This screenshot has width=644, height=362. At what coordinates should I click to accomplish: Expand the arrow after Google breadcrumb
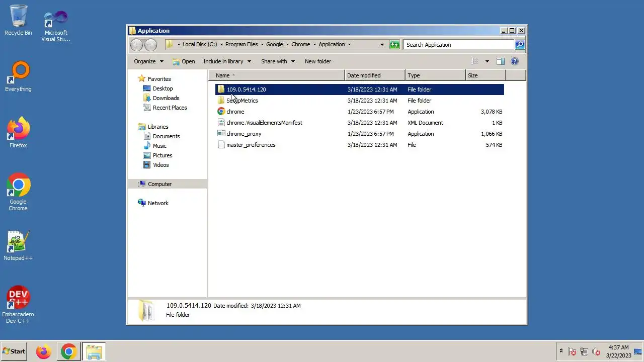287,45
